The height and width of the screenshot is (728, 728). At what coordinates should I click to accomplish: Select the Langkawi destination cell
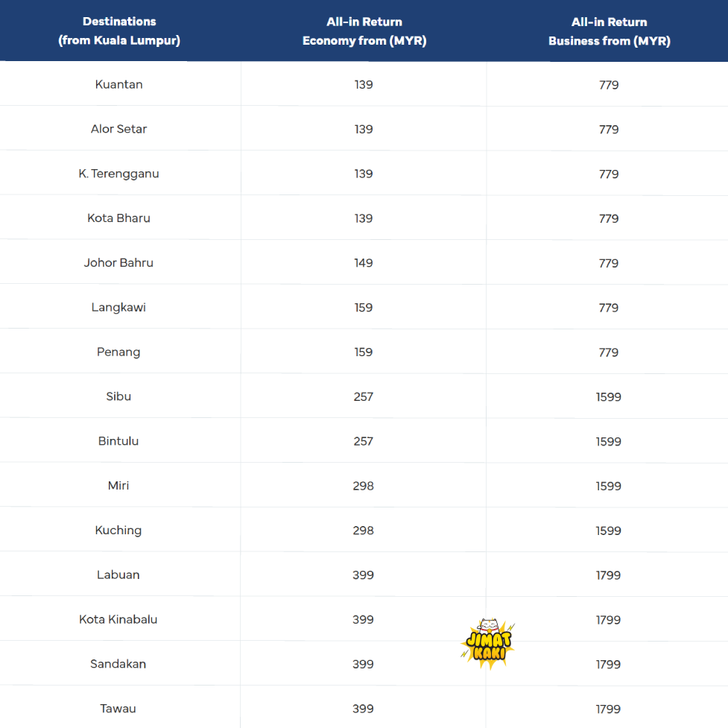[x=119, y=308]
